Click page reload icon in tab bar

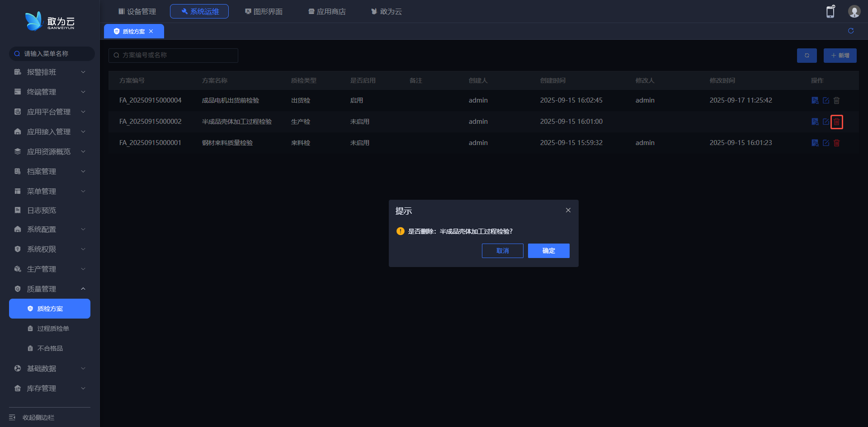pos(851,31)
